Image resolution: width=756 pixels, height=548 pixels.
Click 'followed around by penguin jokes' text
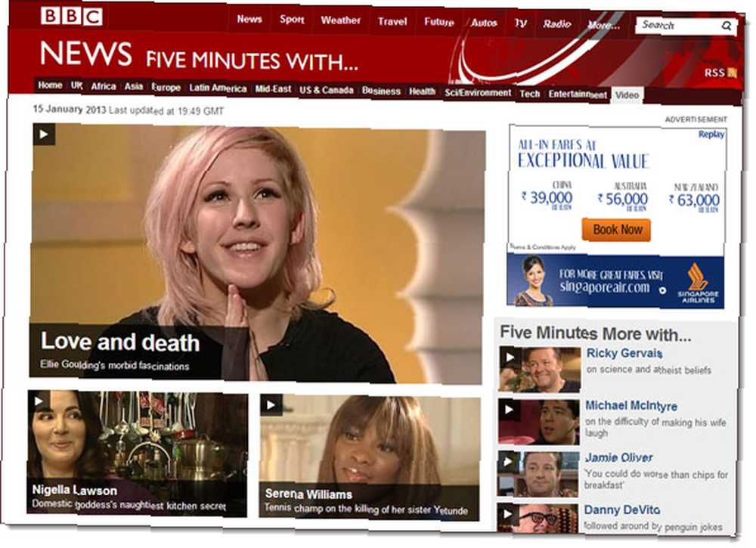[x=653, y=526]
